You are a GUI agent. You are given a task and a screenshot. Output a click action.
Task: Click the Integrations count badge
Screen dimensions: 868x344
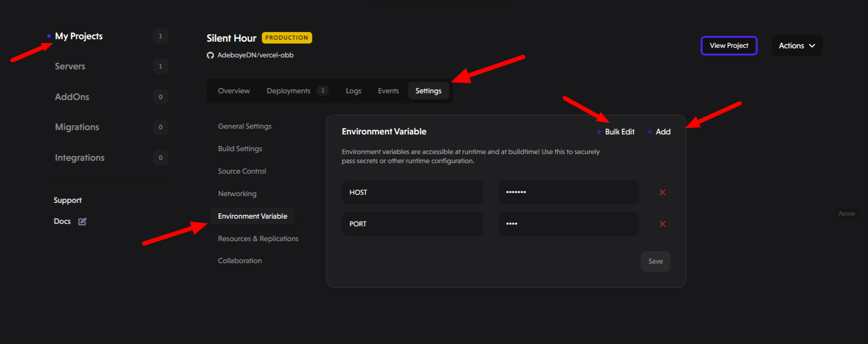(x=160, y=158)
